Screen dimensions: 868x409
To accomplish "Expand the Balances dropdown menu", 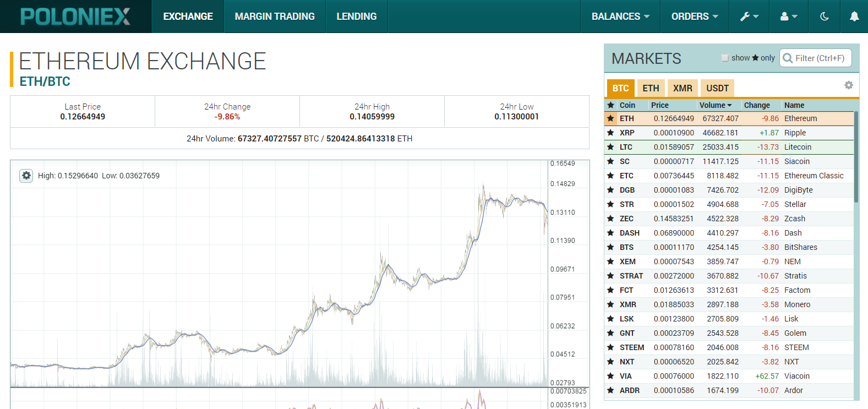I will click(x=620, y=17).
